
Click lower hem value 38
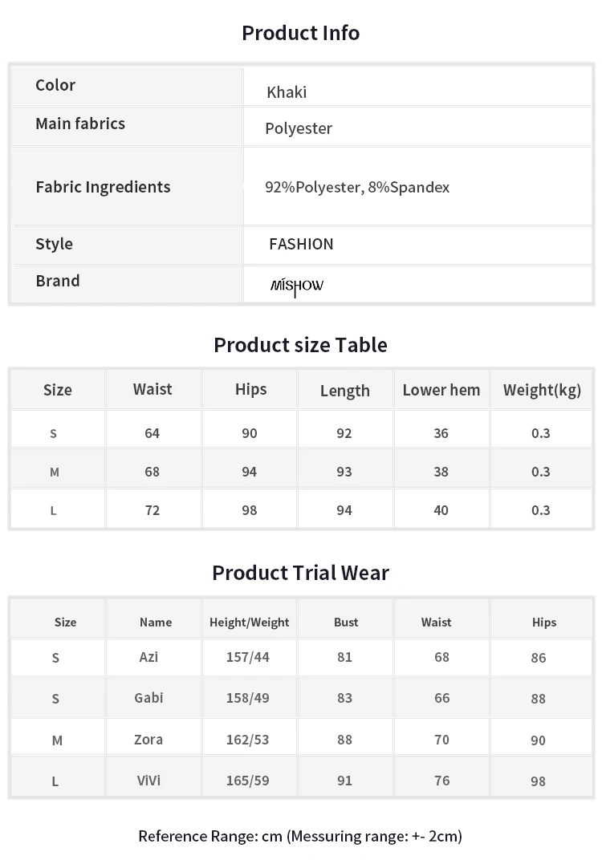(x=441, y=472)
